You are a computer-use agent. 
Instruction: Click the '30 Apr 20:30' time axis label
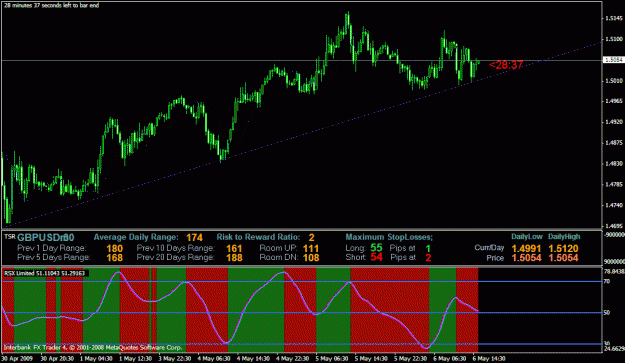(57, 358)
